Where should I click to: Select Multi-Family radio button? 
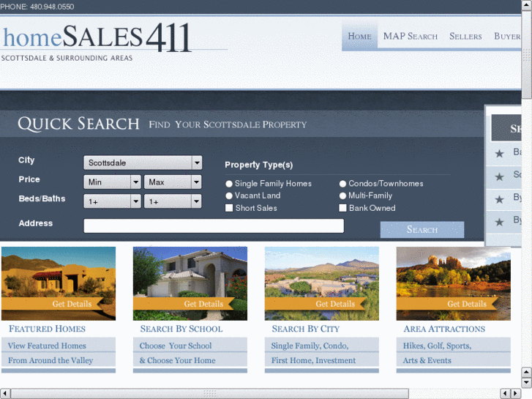coord(342,195)
